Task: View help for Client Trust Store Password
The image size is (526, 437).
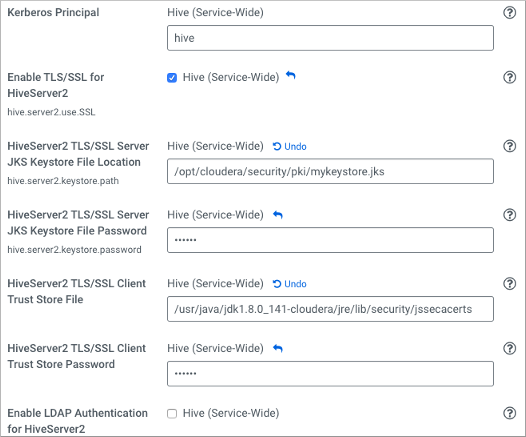Action: [x=509, y=348]
